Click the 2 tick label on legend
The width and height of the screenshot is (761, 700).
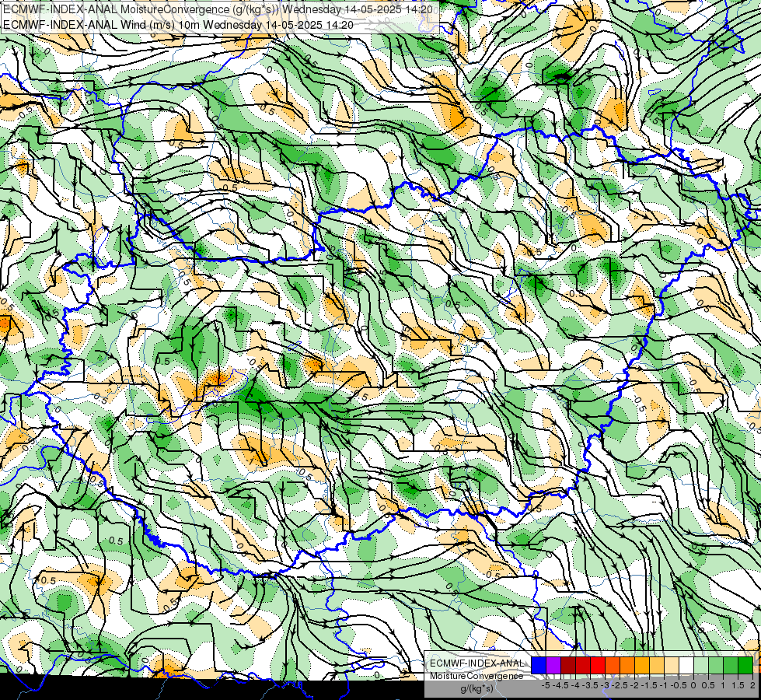point(752,685)
